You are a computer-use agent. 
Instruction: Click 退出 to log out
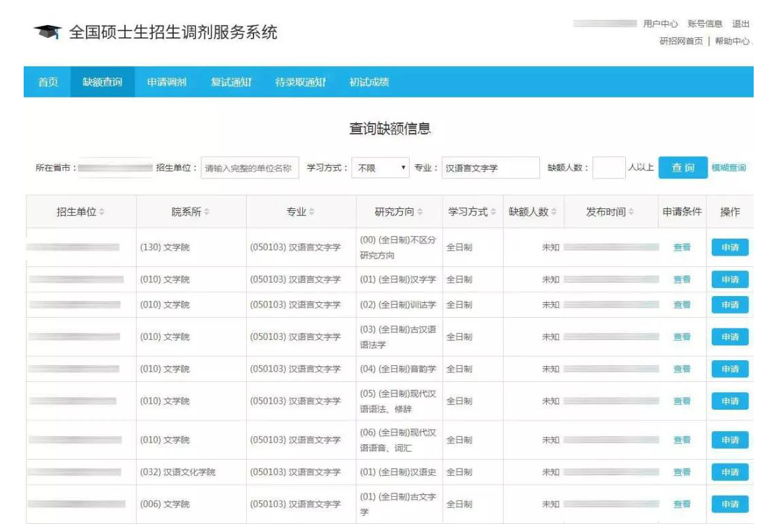pyautogui.click(x=741, y=24)
